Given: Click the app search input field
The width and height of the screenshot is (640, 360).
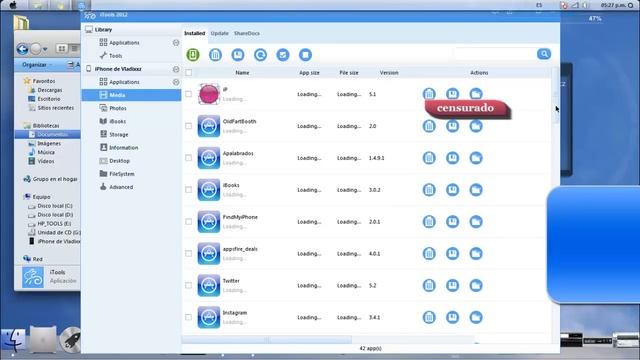Looking at the screenshot, I should click(495, 54).
